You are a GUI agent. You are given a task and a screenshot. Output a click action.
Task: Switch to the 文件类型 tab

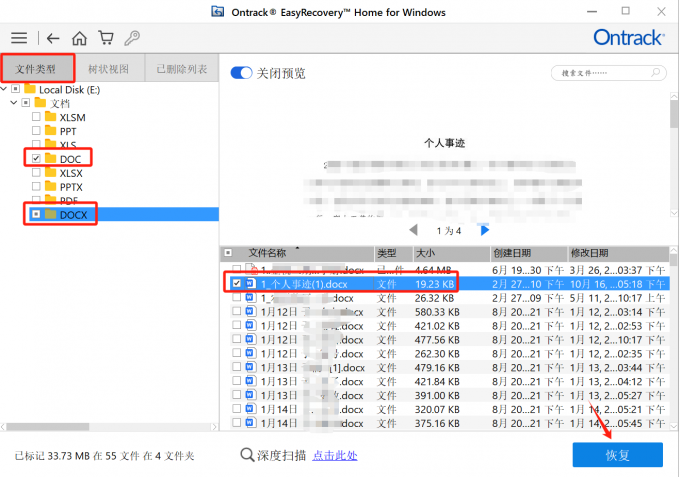pyautogui.click(x=36, y=69)
